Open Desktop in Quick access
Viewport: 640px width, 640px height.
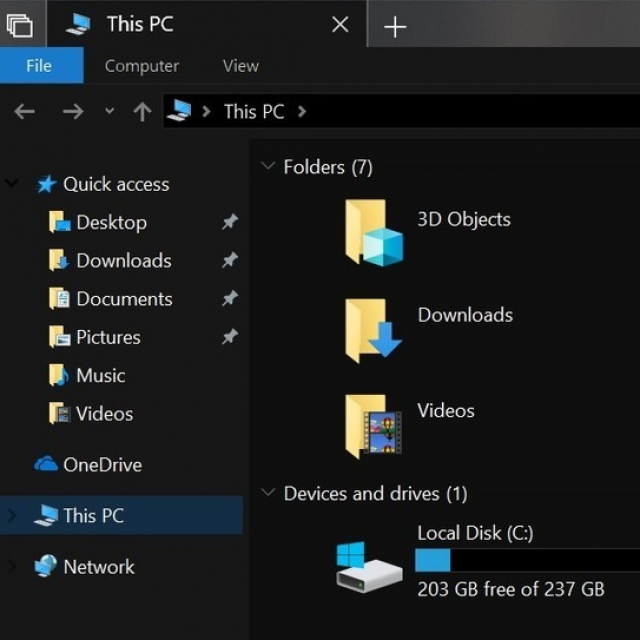click(111, 222)
